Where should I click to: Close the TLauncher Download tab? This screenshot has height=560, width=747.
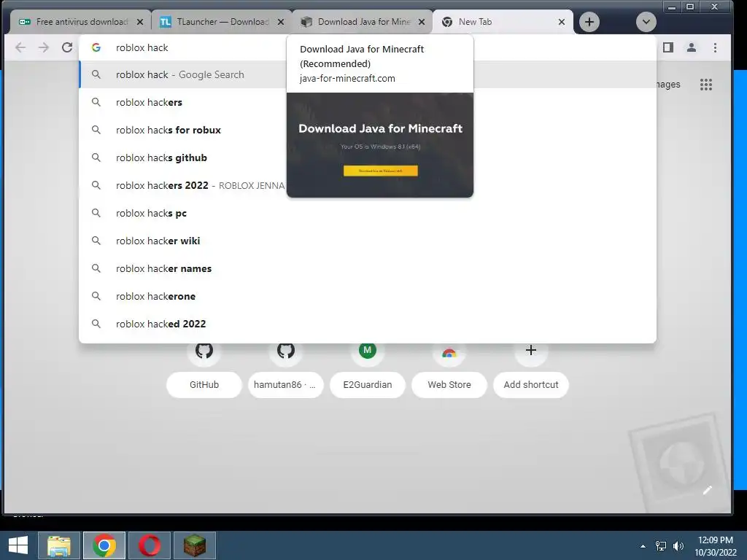281,22
